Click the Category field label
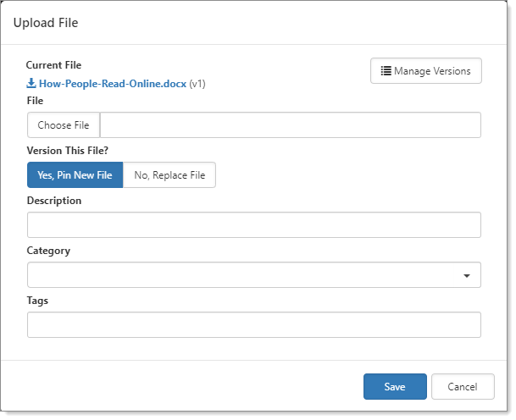This screenshot has width=516, height=420. [x=48, y=251]
